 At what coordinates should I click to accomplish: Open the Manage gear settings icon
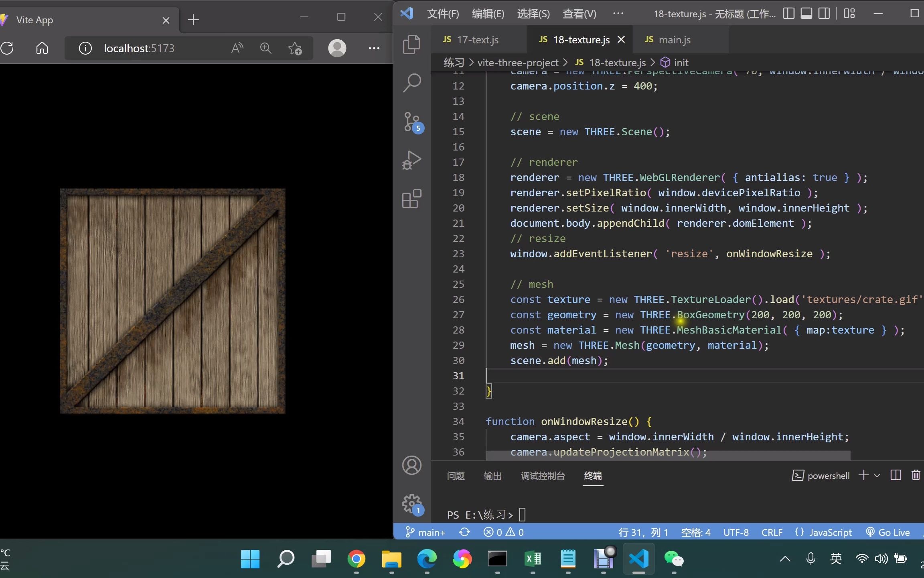pos(411,503)
